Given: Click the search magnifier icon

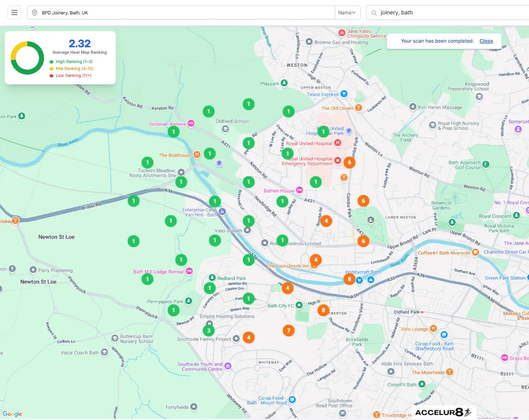Looking at the screenshot, I should pos(374,13).
